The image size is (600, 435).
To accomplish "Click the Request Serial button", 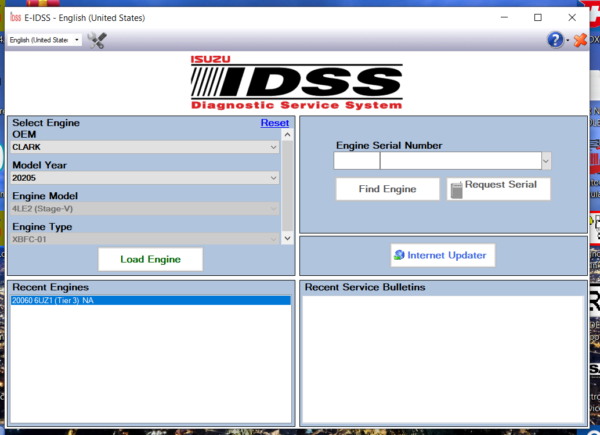I will click(x=499, y=189).
